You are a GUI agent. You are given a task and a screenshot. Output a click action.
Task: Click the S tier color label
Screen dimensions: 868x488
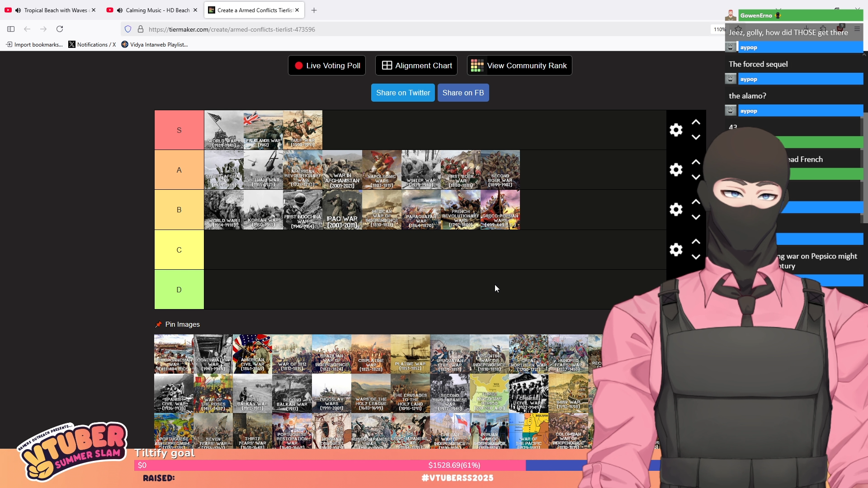pos(179,130)
